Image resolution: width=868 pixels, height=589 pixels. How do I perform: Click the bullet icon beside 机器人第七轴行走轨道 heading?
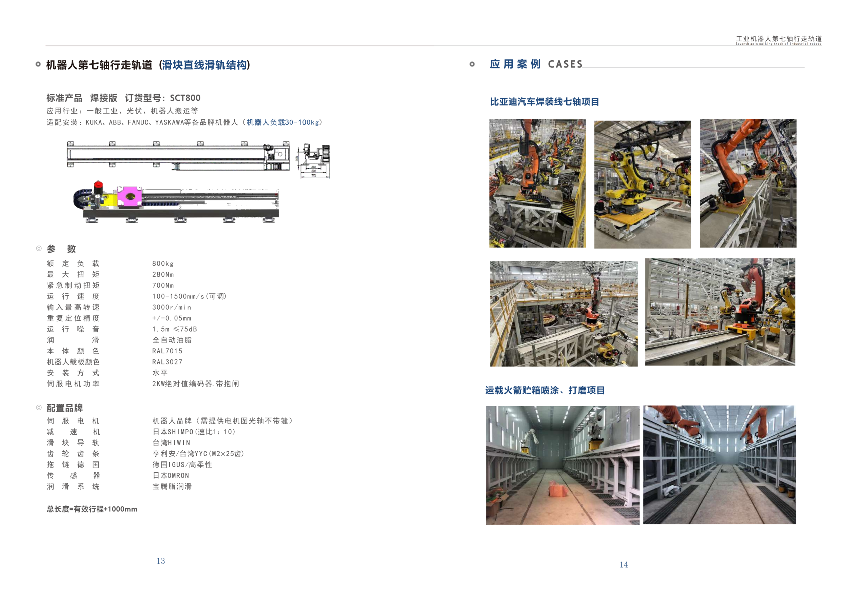[38, 64]
